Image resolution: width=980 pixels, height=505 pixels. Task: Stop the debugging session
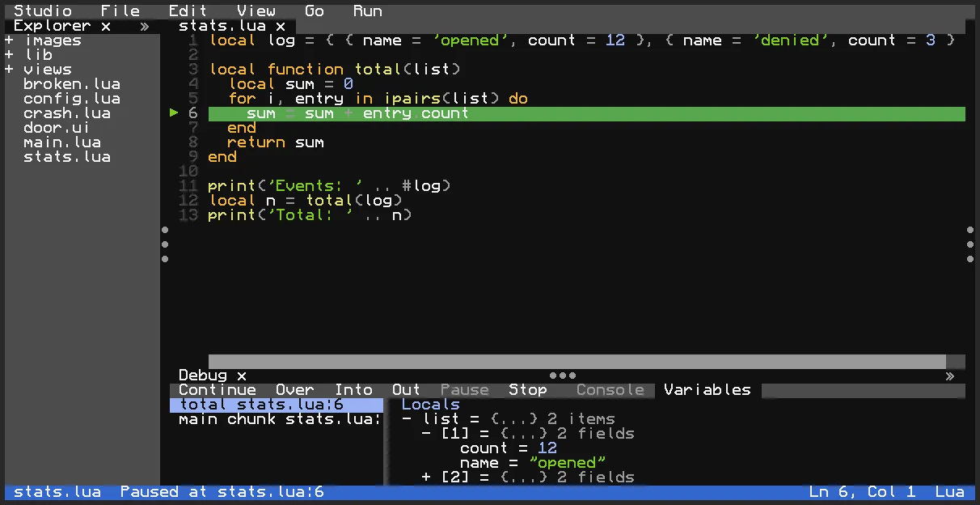coord(528,390)
